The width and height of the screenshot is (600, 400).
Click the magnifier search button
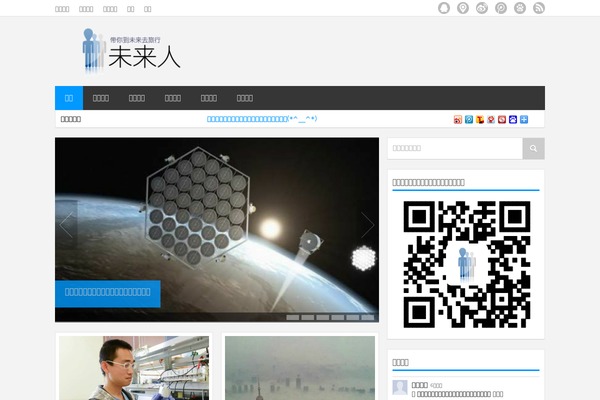(x=533, y=149)
